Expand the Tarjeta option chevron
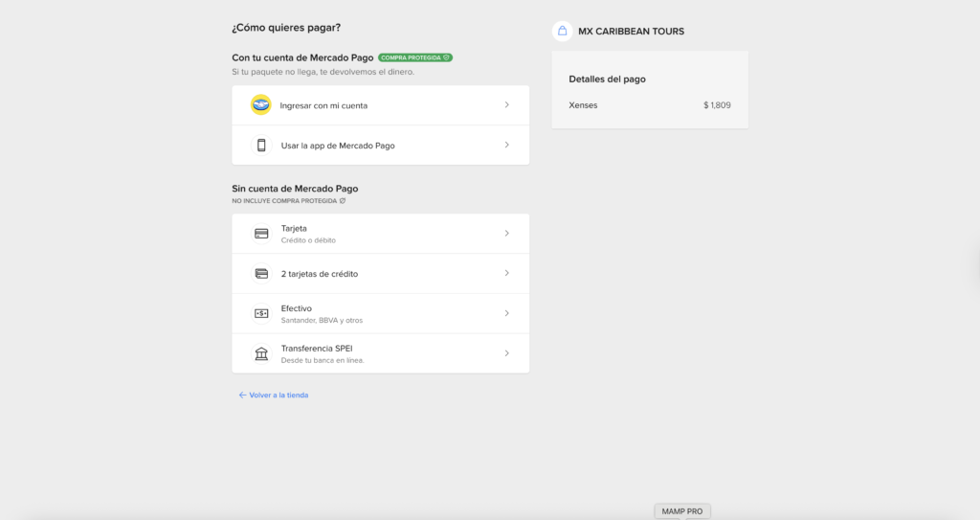 (x=506, y=234)
